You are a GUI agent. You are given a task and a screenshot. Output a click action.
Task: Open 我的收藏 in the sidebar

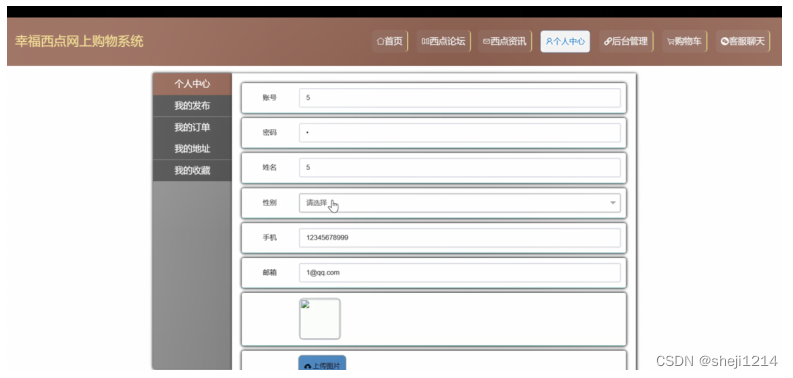192,171
